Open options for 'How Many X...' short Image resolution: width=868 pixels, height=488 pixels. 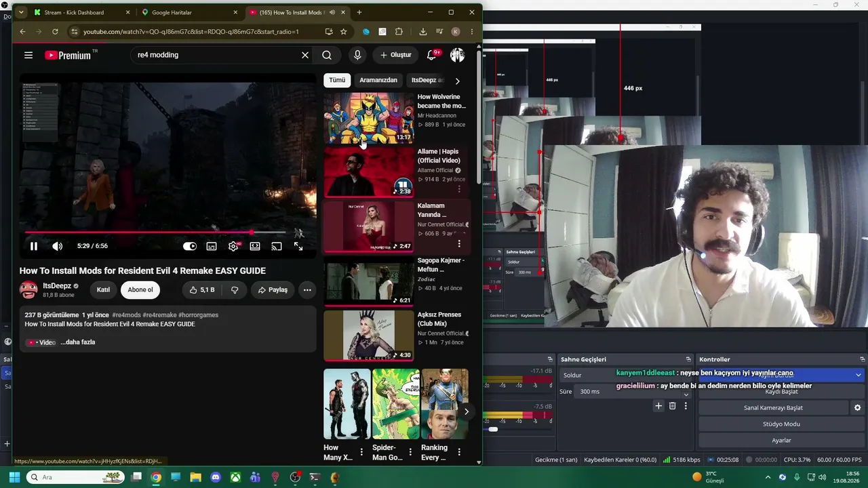point(361,452)
